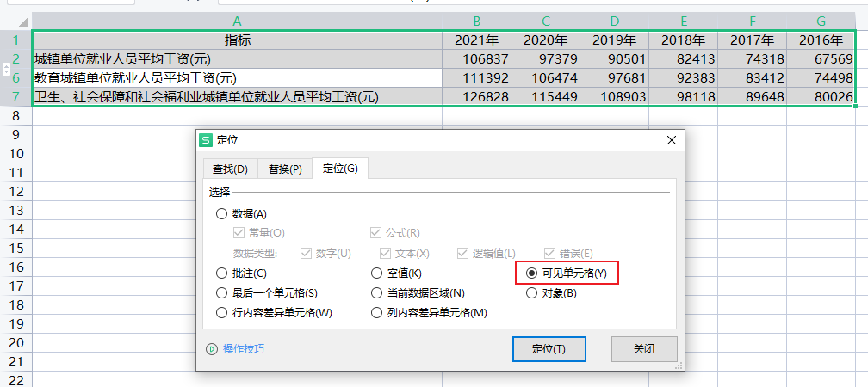Screen dimensions: 868x387
Task: Click the cell with value 126828
Action: pyautogui.click(x=477, y=96)
